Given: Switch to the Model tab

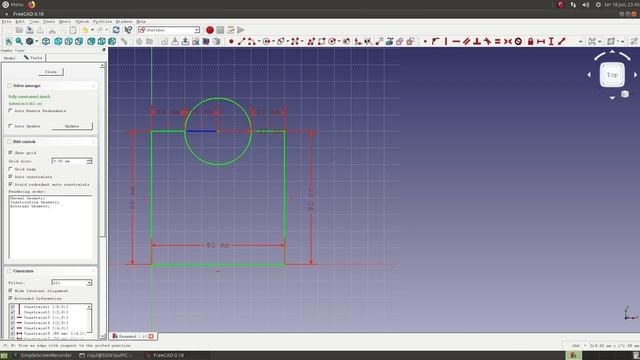Looking at the screenshot, I should point(10,58).
